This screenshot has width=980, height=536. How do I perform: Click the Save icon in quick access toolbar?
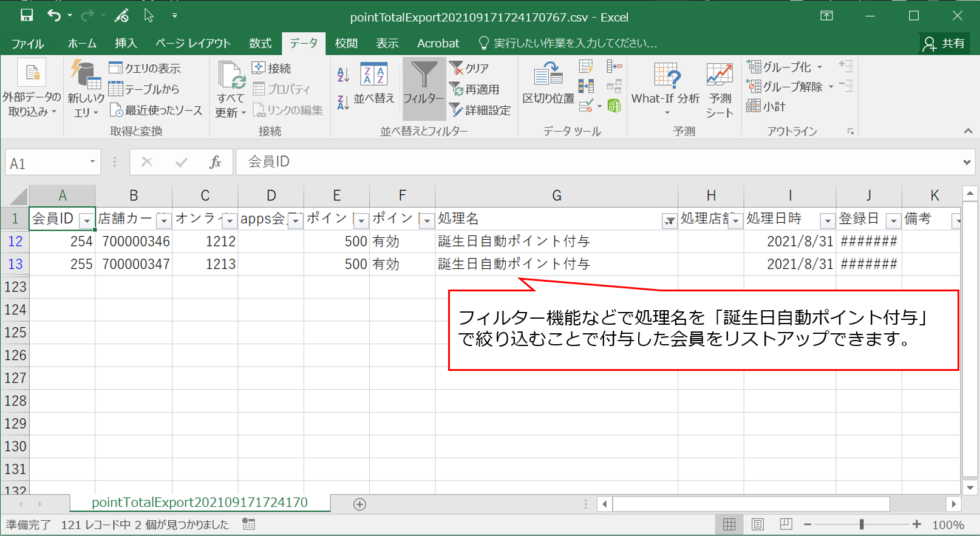click(x=27, y=16)
